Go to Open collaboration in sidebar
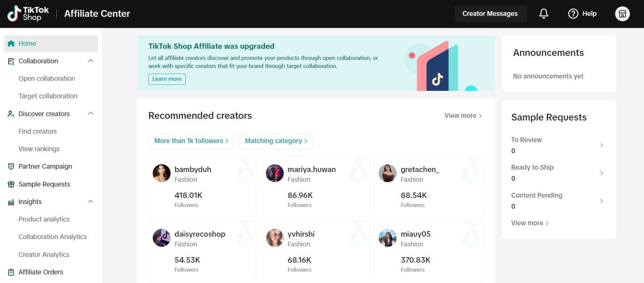Image resolution: width=644 pixels, height=283 pixels. tap(47, 78)
